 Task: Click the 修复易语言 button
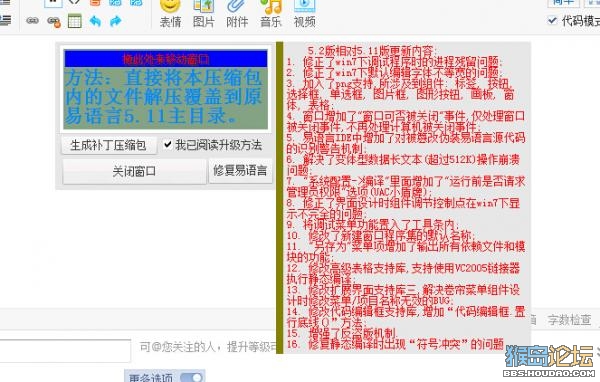tap(240, 171)
